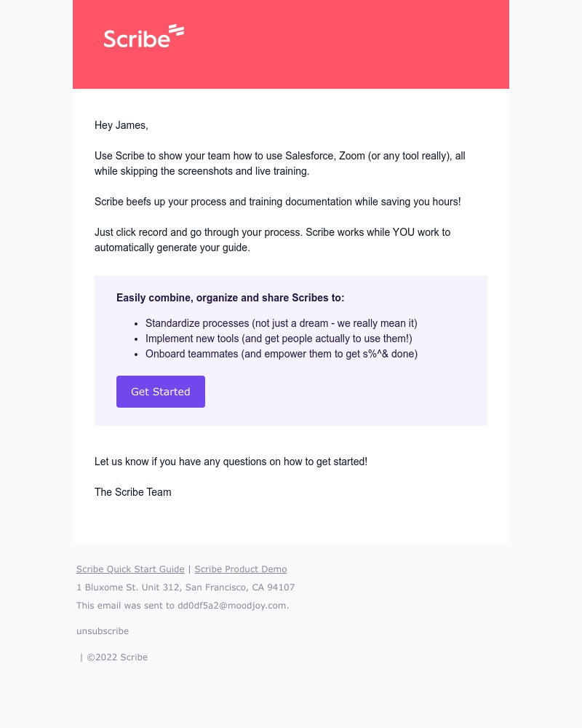Click the 'Easily combine, organize and share' heading
Screen dimensions: 582x728
click(230, 298)
